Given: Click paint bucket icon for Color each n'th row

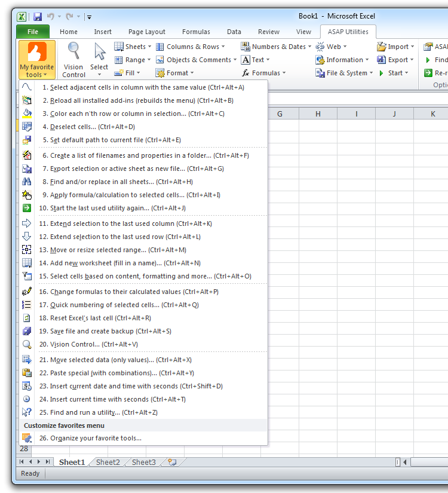Looking at the screenshot, I should [27, 114].
